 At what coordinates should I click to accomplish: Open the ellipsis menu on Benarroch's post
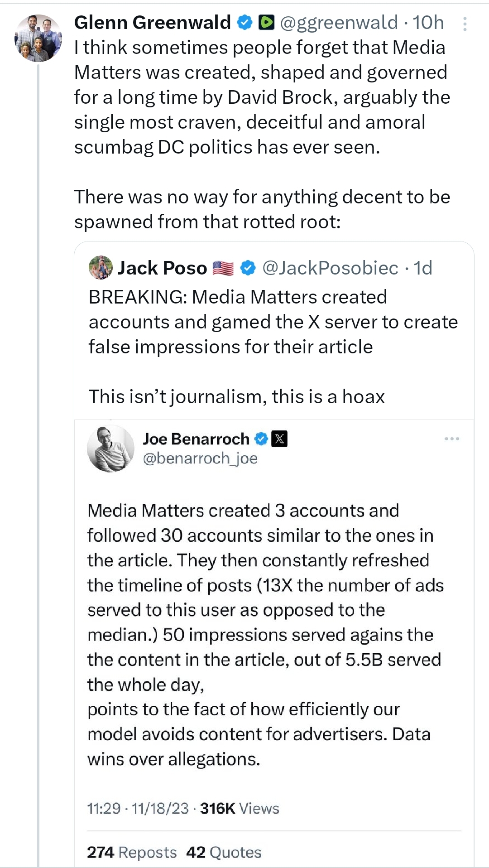[451, 439]
